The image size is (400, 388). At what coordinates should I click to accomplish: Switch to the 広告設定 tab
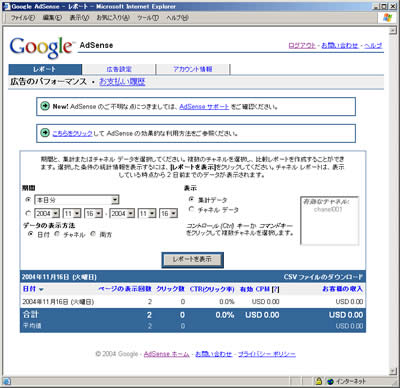(x=119, y=69)
